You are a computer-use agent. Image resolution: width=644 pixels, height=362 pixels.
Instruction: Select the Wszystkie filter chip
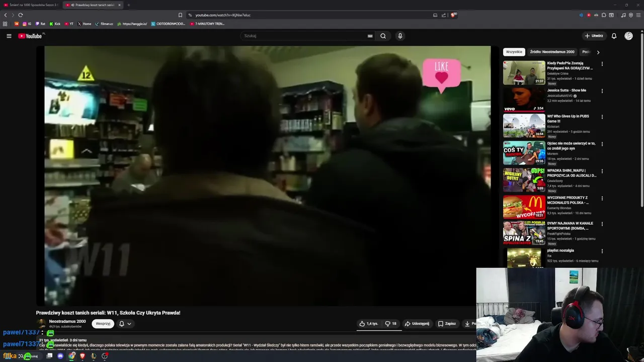click(514, 52)
